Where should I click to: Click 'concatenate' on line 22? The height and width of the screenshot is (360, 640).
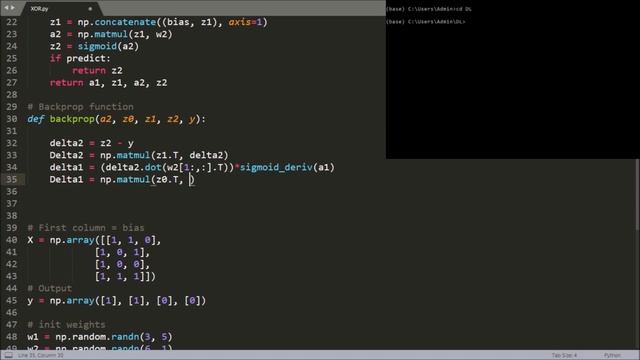coord(125,22)
